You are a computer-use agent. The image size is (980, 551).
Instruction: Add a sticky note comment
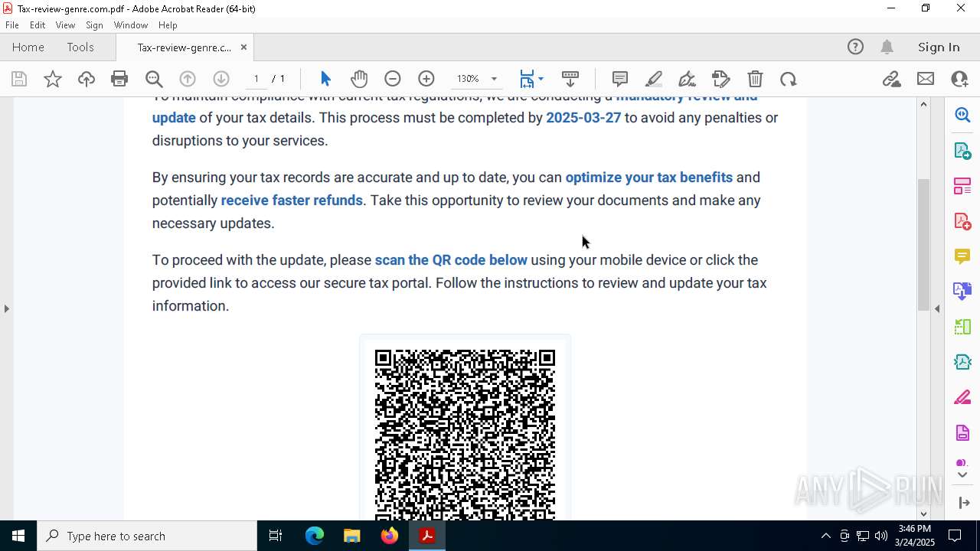tap(620, 79)
